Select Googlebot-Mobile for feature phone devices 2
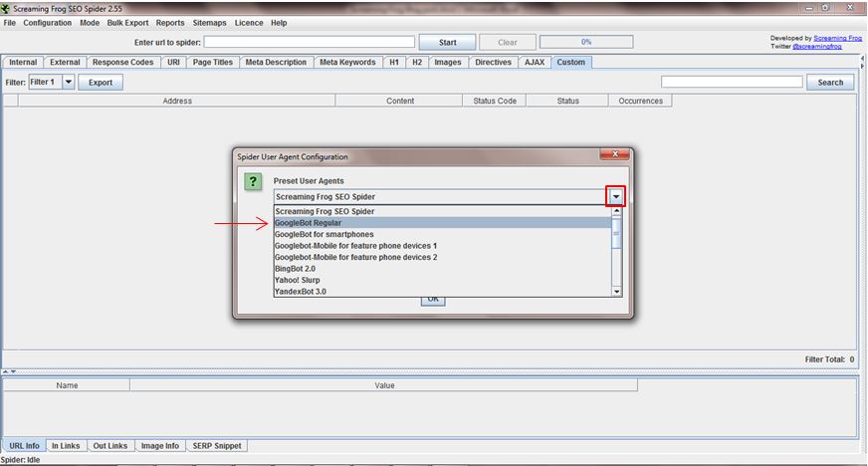Image resolution: width=868 pixels, height=466 pixels. point(443,257)
